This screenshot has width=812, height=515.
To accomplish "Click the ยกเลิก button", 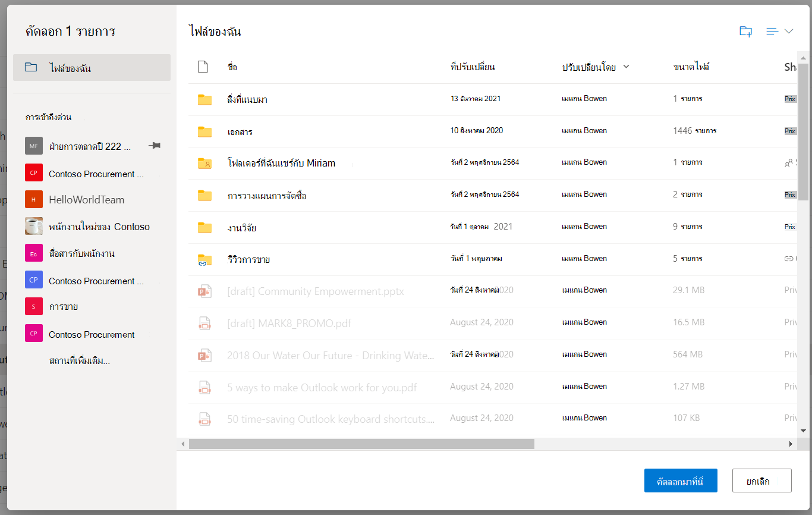I will [761, 481].
